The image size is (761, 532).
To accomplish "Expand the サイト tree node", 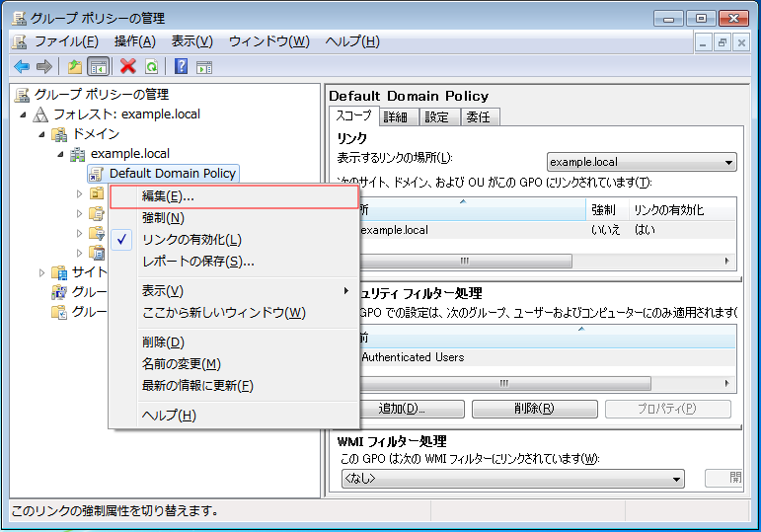I will (41, 272).
